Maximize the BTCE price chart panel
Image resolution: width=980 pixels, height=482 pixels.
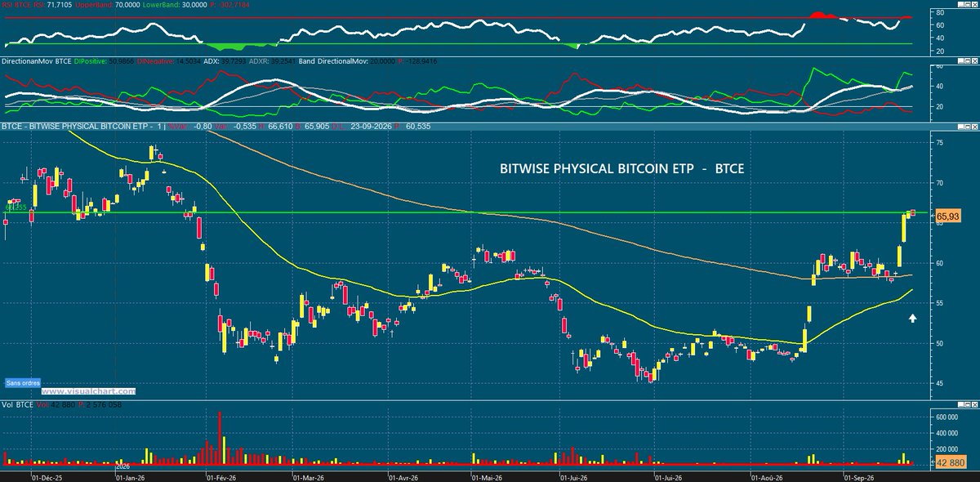pyautogui.click(x=968, y=127)
